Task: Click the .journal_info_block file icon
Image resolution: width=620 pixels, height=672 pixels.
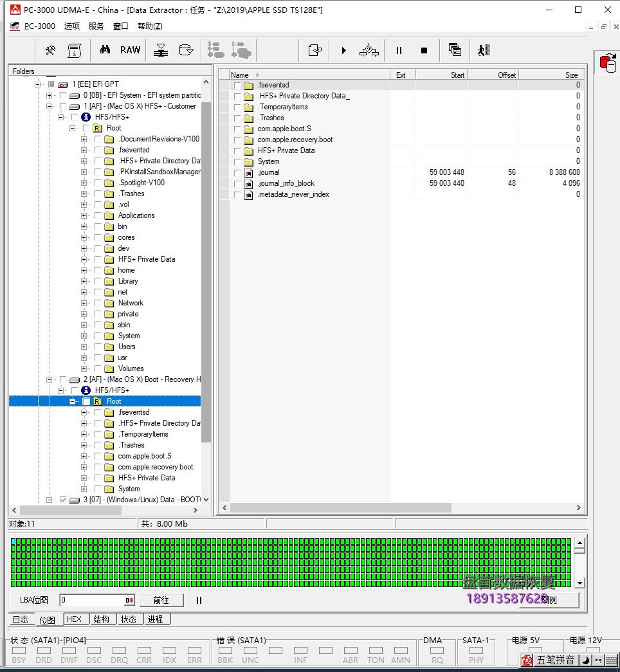Action: [249, 183]
